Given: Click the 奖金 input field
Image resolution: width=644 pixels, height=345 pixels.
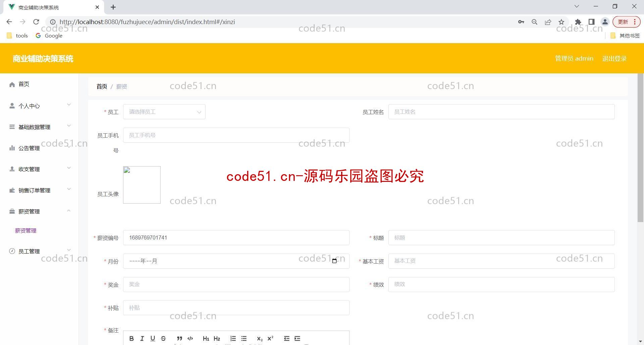Looking at the screenshot, I should coord(236,284).
